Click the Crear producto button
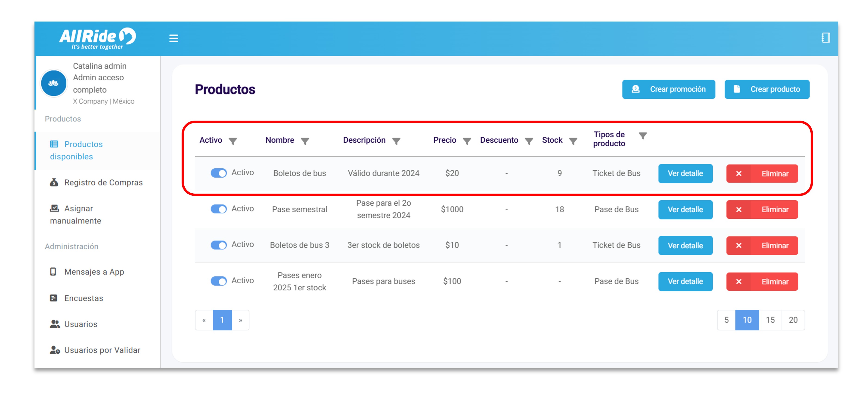Viewport: 868px width, 393px height. 767,89
